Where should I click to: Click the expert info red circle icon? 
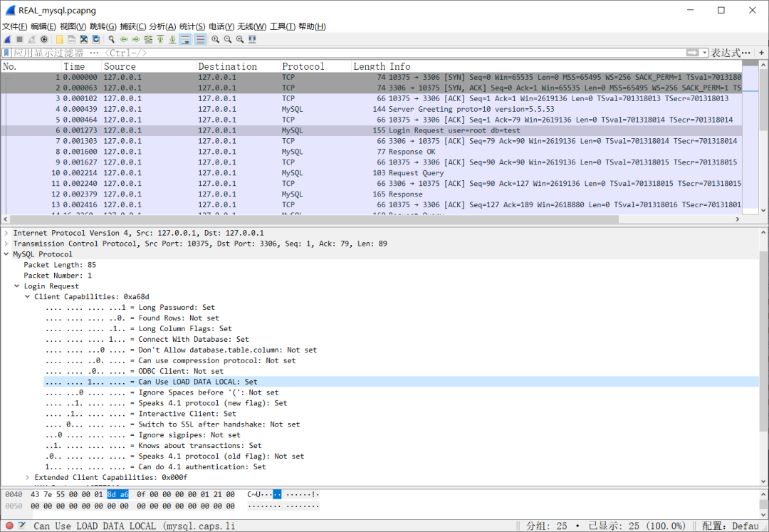[9, 526]
